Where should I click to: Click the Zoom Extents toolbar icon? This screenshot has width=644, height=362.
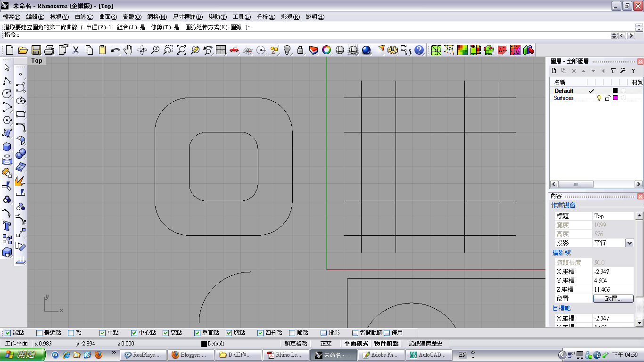pyautogui.click(x=182, y=49)
